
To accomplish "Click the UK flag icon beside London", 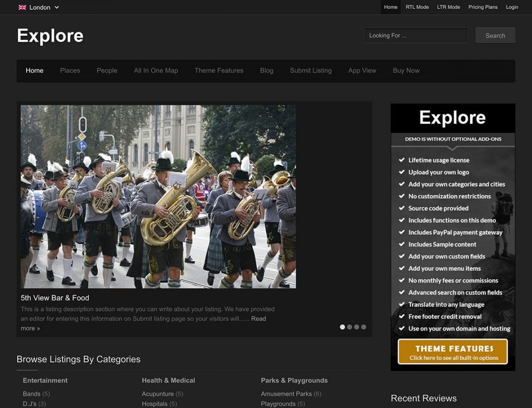I will [22, 7].
